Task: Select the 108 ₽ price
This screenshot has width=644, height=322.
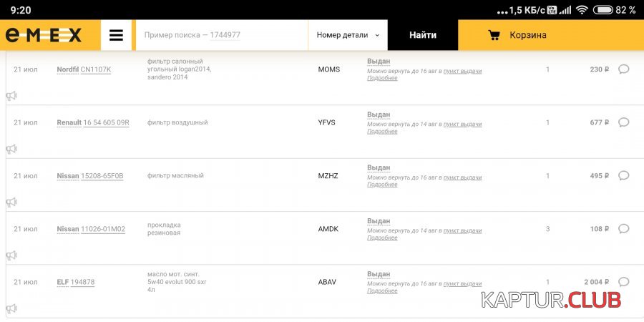Action: click(x=599, y=229)
